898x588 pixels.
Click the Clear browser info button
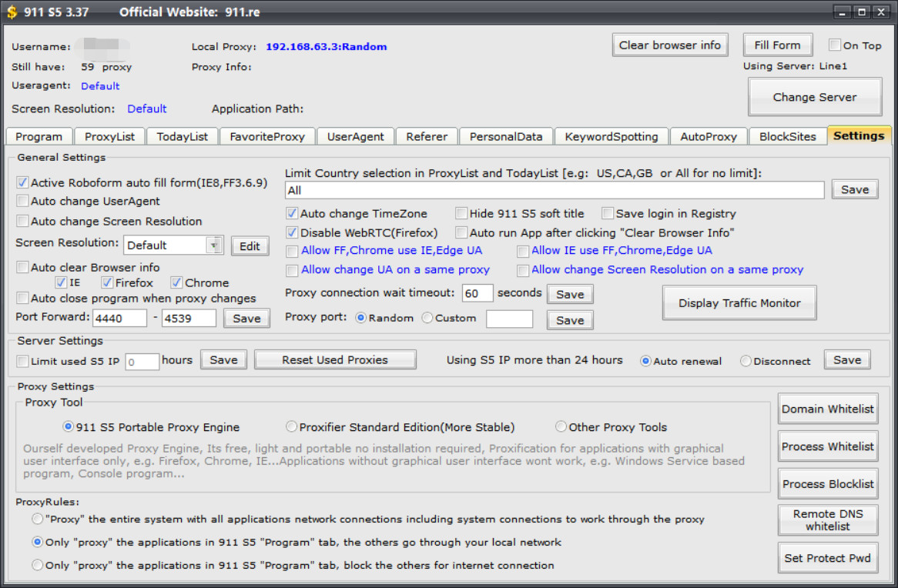670,45
